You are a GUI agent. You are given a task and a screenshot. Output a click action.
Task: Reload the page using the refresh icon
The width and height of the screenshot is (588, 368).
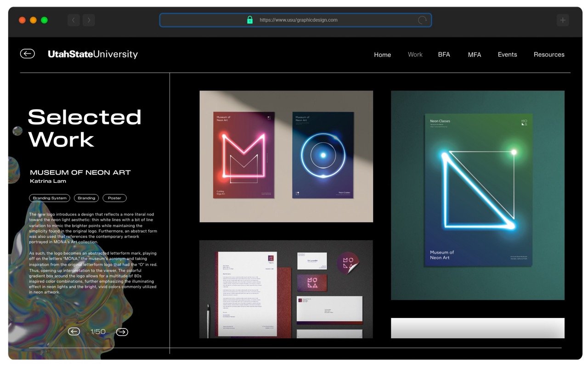pos(422,20)
